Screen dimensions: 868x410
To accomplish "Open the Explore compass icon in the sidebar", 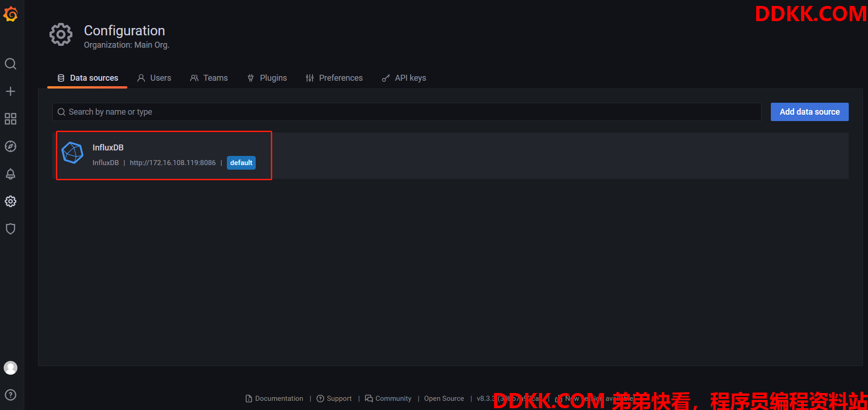I will (x=11, y=146).
